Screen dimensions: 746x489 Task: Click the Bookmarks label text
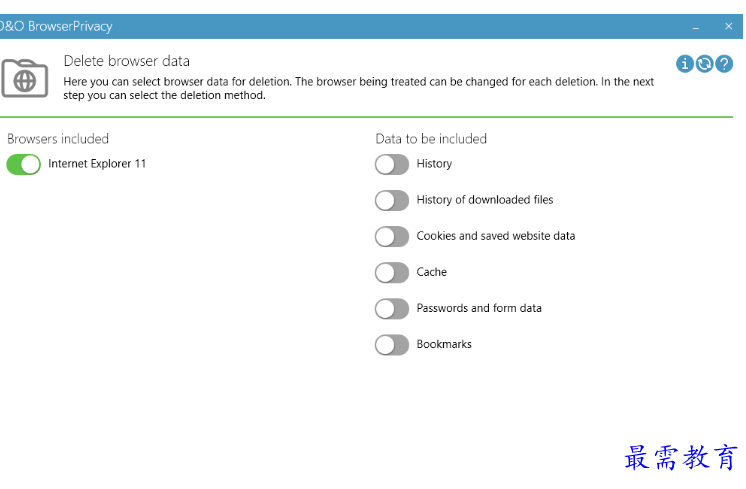pos(444,344)
